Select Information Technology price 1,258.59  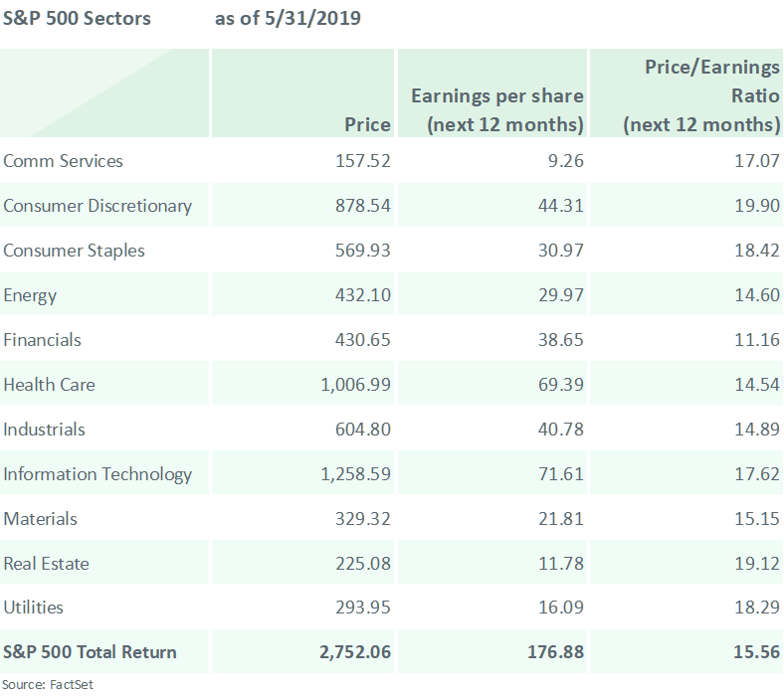pos(355,474)
